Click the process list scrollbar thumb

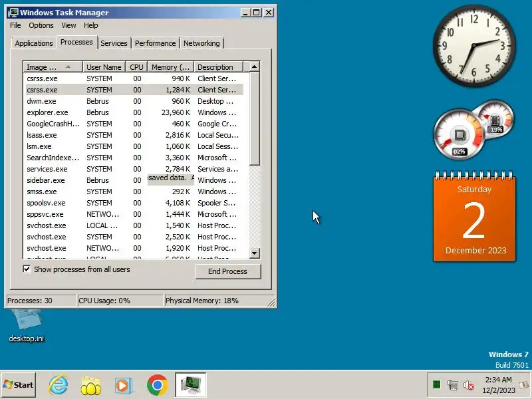pos(255,118)
